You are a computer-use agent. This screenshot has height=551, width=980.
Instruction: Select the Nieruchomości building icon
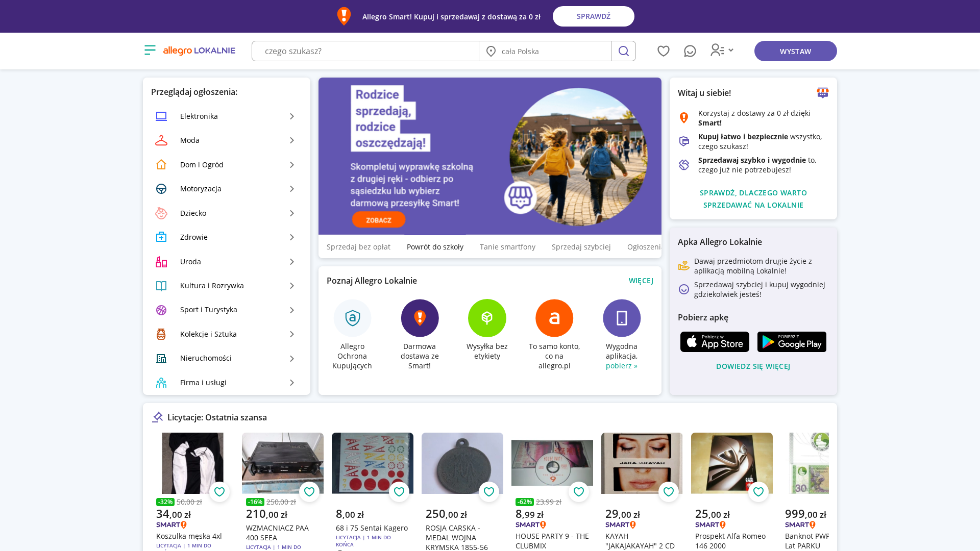(161, 359)
